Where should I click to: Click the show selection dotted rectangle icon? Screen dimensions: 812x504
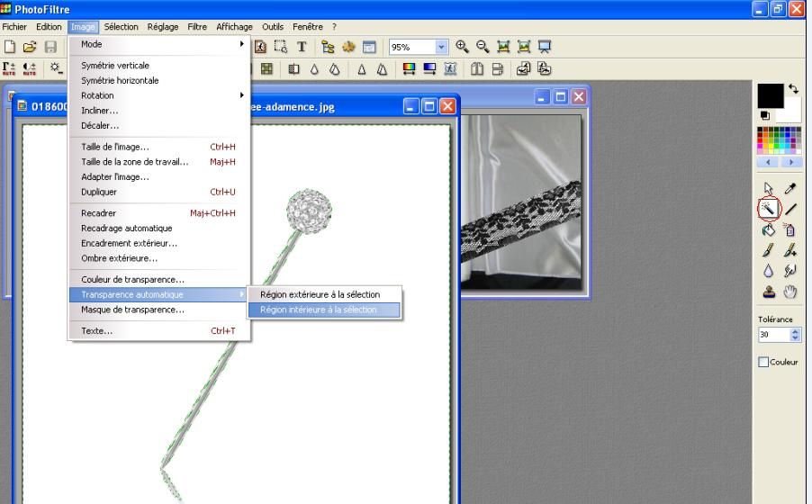(281, 47)
